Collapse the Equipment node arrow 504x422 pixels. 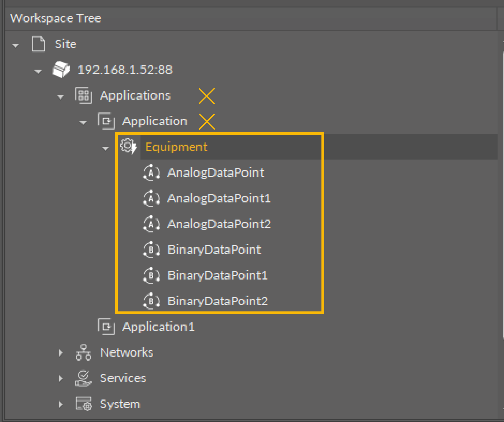click(106, 148)
